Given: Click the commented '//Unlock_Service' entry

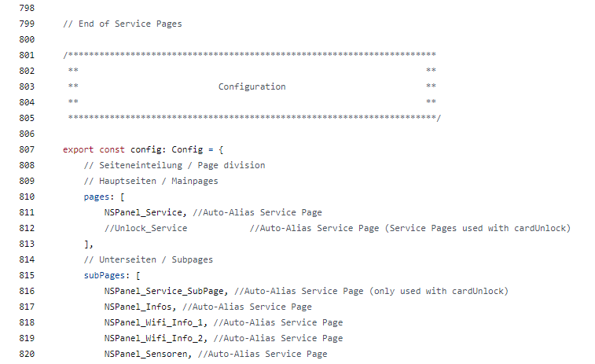Looking at the screenshot, I should tap(145, 228).
